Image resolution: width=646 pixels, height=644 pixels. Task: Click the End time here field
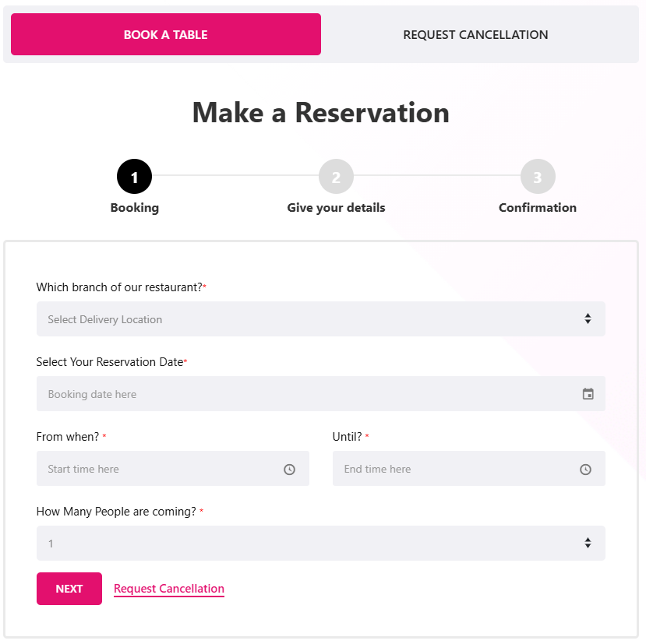pyautogui.click(x=452, y=469)
